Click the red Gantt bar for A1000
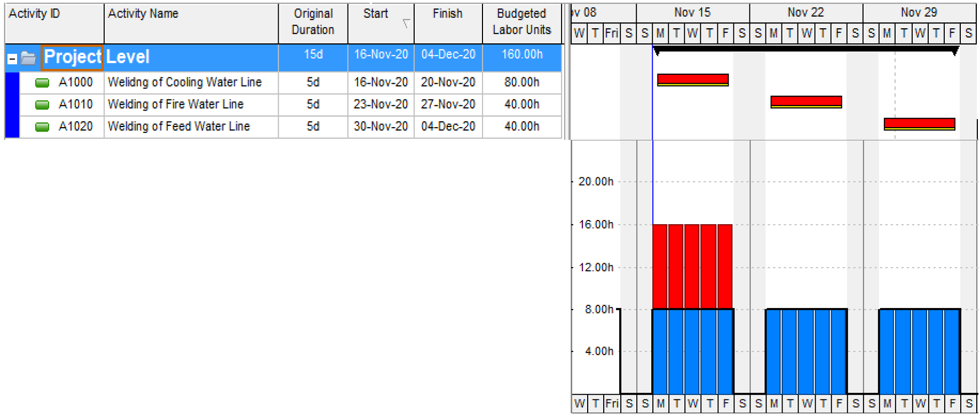980x417 pixels. click(692, 79)
